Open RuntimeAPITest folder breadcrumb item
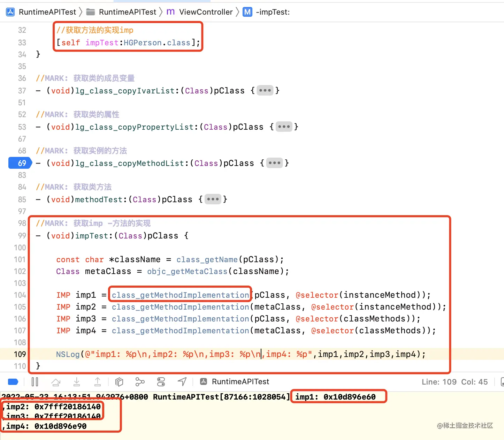This screenshot has height=440, width=504. [128, 12]
